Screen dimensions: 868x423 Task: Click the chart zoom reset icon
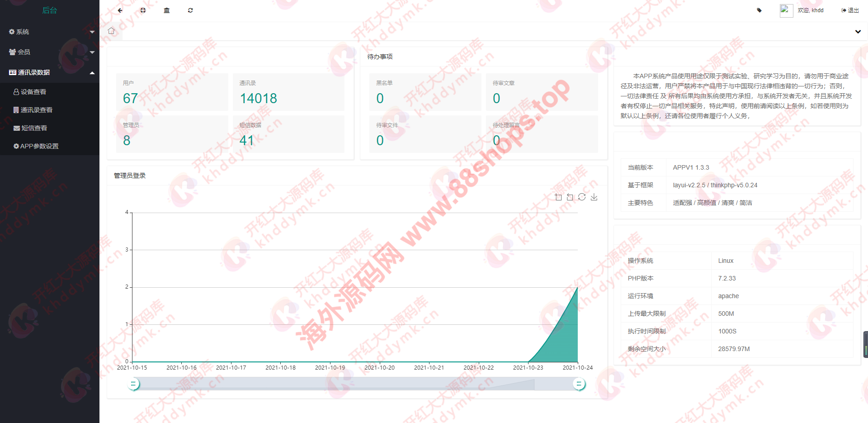point(570,197)
